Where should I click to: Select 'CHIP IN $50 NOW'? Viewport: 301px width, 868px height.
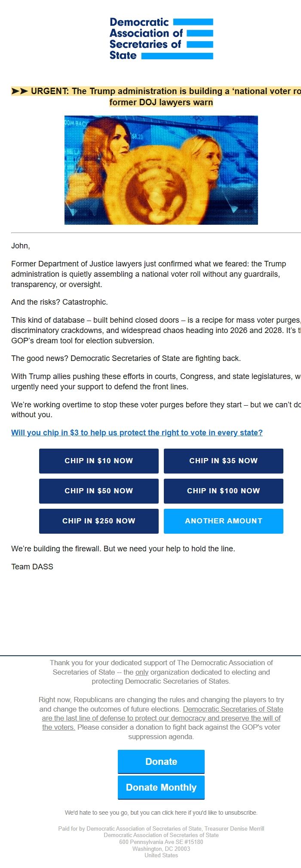point(98,491)
